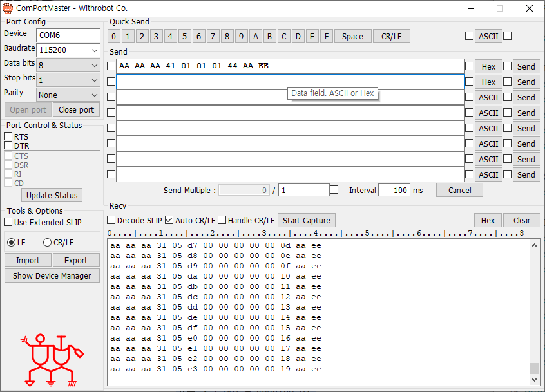Enable Handle CR/LF checkbox
Viewport: 545px width, 392px height.
[x=222, y=219]
